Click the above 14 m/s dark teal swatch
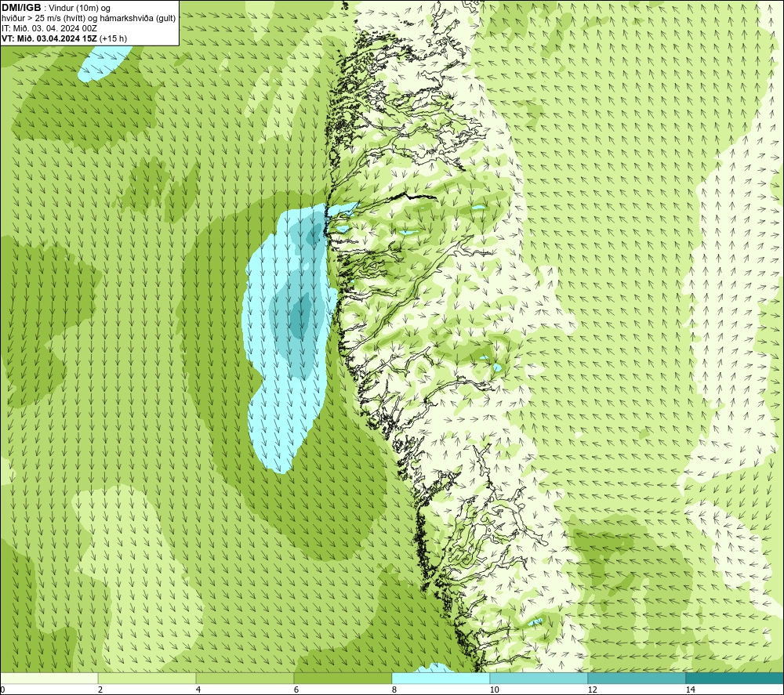This screenshot has height=695, width=784. click(x=735, y=678)
